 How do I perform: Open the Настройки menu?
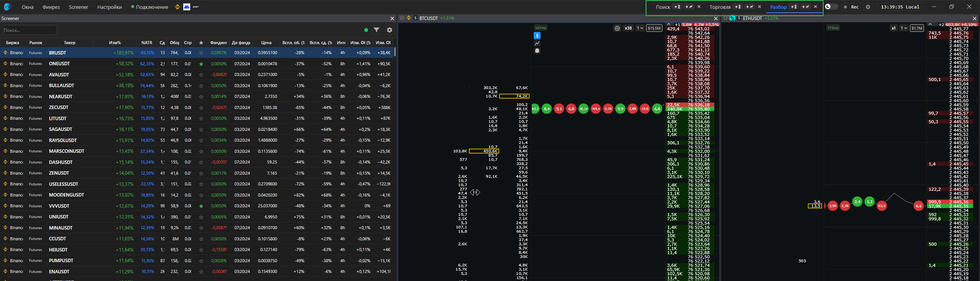[109, 7]
